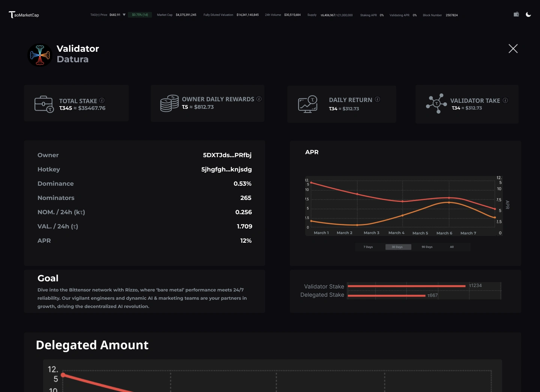540x392 pixels.
Task: Click the Total Stake info icon
Action: coord(102,101)
